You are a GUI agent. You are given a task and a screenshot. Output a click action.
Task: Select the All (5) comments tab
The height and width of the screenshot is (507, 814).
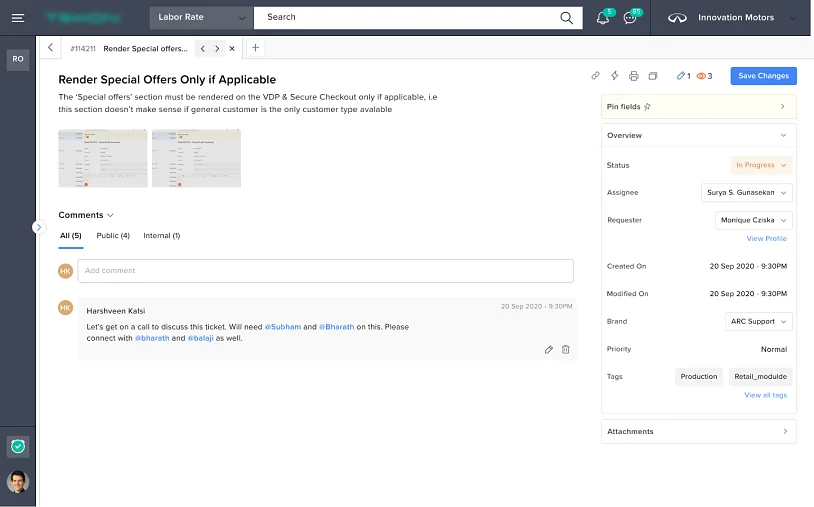tap(71, 236)
